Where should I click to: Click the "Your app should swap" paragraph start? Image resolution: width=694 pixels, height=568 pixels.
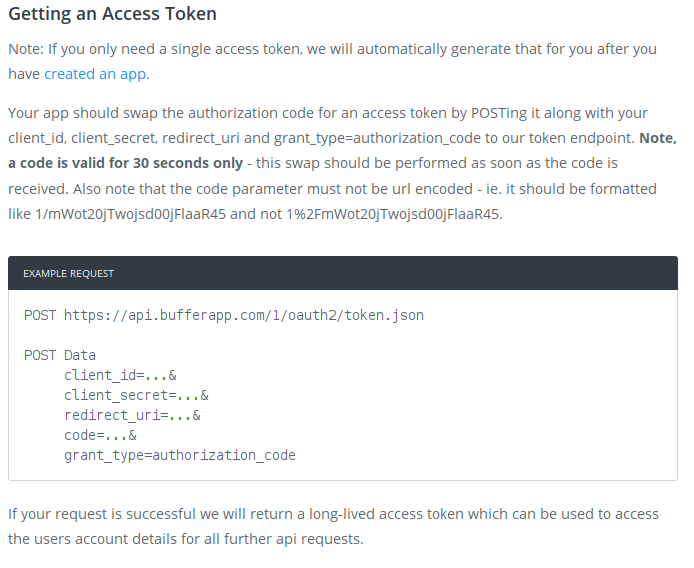80,113
